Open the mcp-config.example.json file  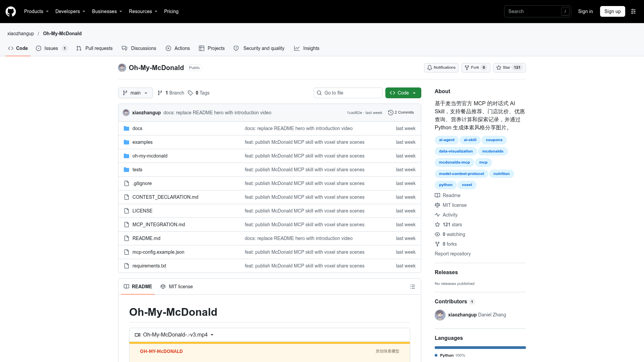click(x=158, y=252)
